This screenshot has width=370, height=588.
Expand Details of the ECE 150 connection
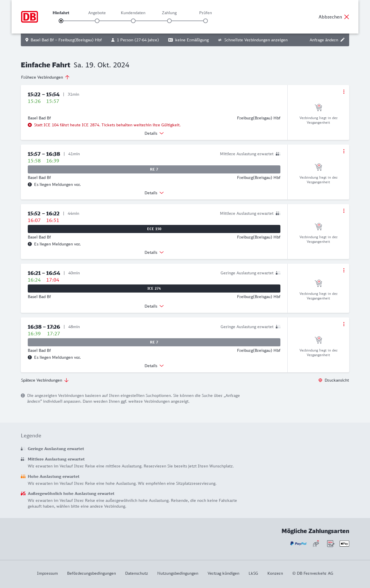[x=154, y=252]
